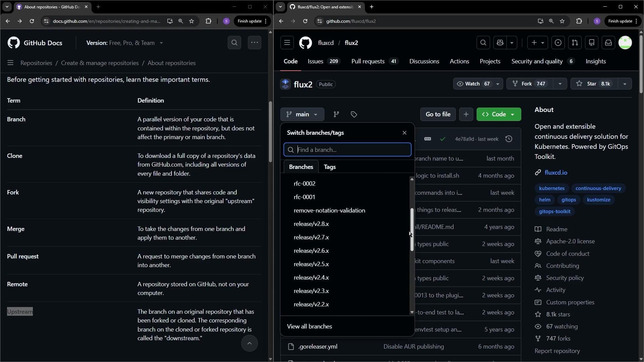This screenshot has height=362, width=644.
Task: Open Copilot chat icon in GitHub header
Action: (500, 43)
